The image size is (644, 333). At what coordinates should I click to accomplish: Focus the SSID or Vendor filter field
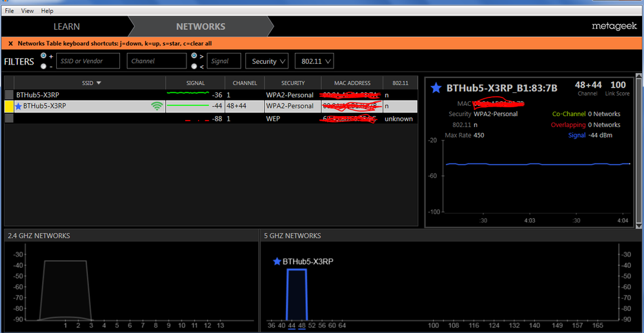pos(88,61)
